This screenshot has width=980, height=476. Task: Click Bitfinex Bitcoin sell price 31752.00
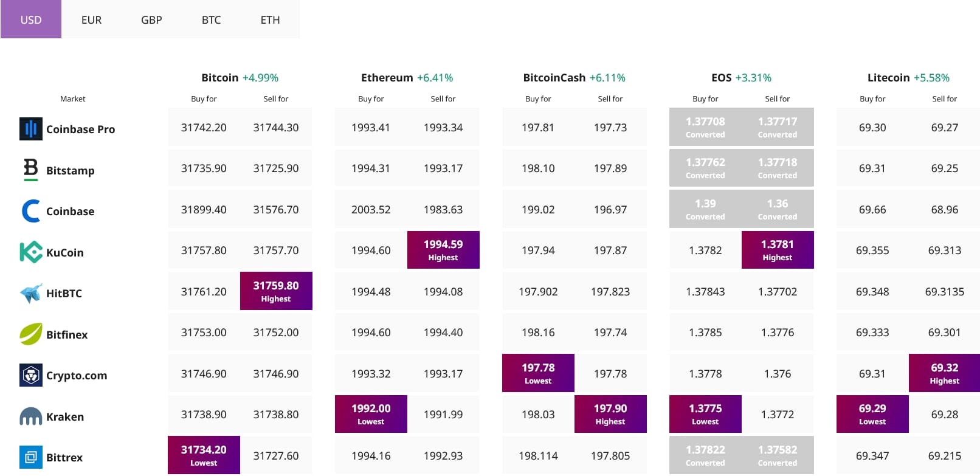tap(276, 332)
